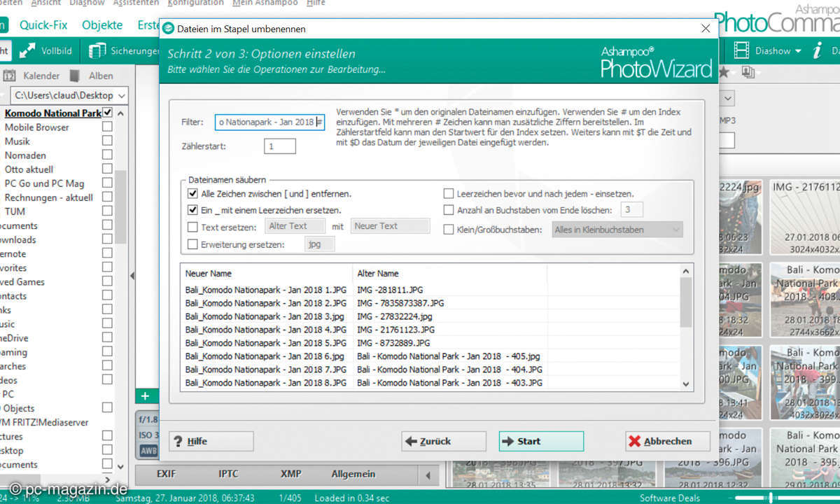The width and height of the screenshot is (840, 504).
Task: Open the Konfiguration menu
Action: pyautogui.click(x=196, y=3)
